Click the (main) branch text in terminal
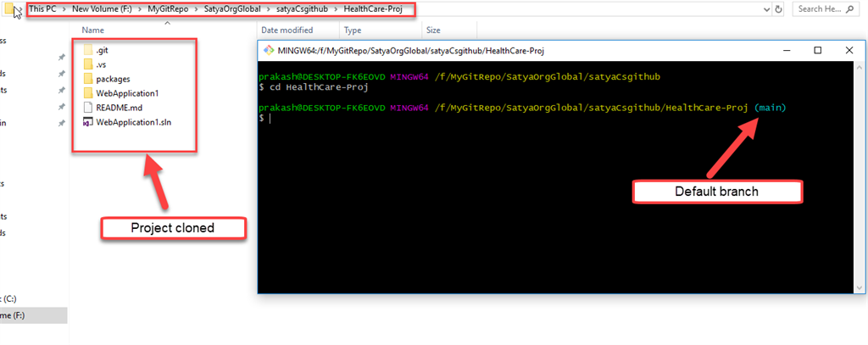 pyautogui.click(x=770, y=108)
